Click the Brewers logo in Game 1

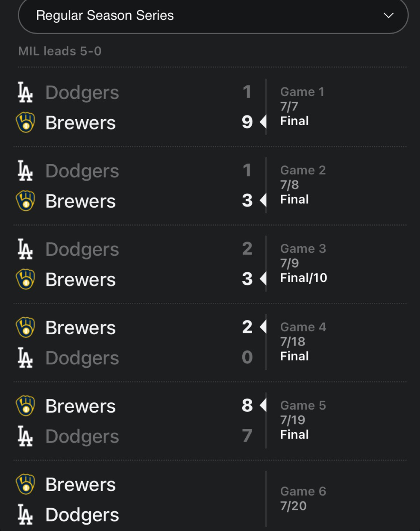(25, 123)
